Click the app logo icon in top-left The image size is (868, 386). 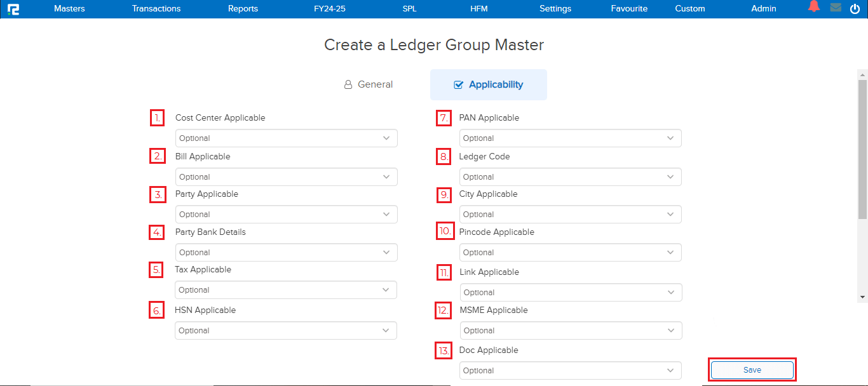[13, 9]
